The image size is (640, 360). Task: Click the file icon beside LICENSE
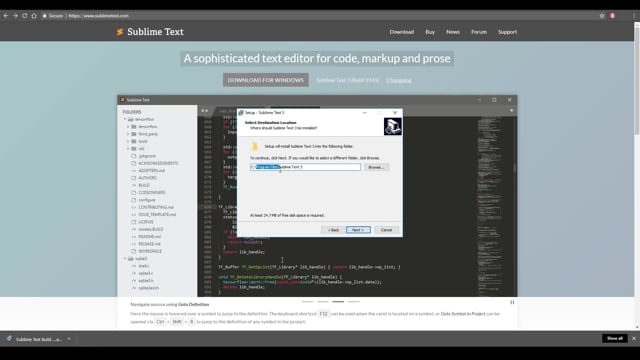point(133,222)
